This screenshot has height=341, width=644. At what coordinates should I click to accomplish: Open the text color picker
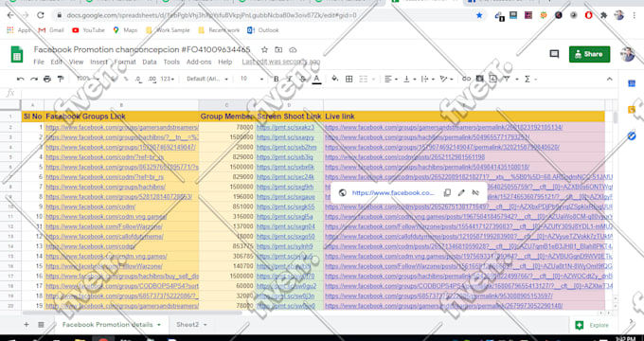coord(316,80)
